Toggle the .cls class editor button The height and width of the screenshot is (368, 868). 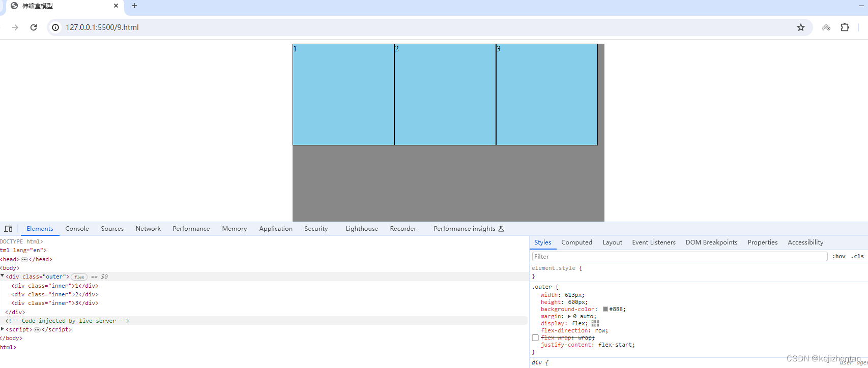857,257
